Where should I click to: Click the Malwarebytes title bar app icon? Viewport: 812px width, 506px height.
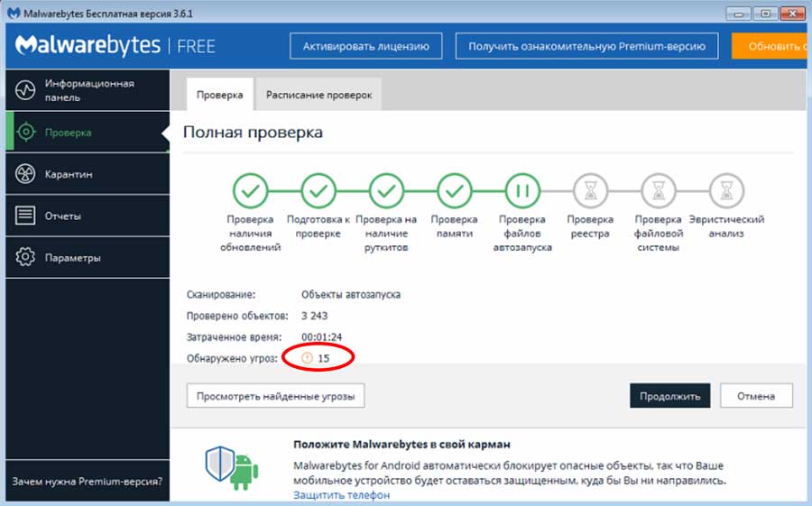[x=14, y=13]
